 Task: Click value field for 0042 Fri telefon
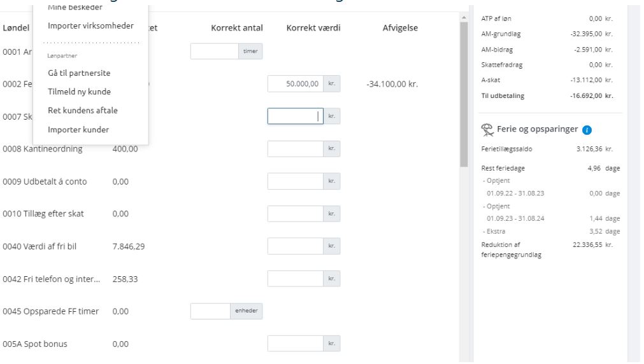point(296,279)
